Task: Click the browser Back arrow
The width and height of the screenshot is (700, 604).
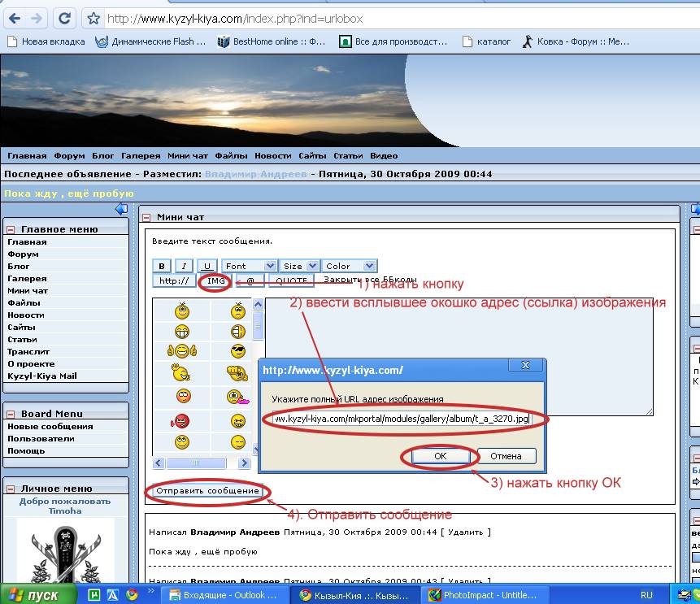Action: coord(14,17)
